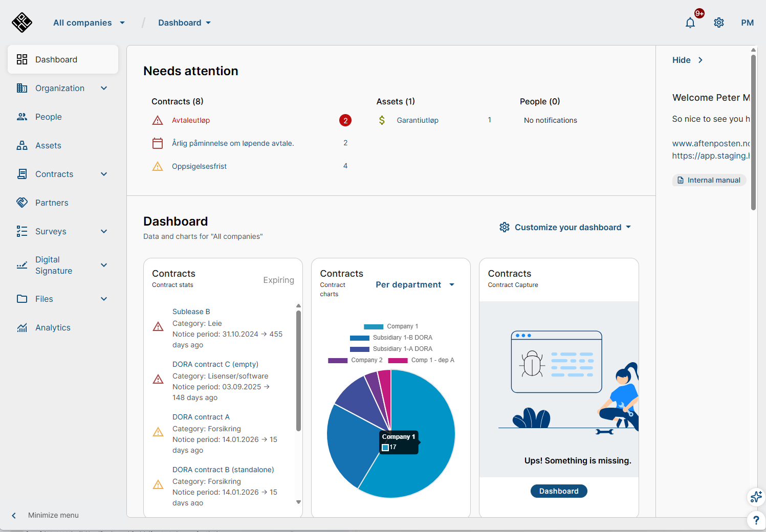Toggle the Company 2 legend entry

coord(355,360)
